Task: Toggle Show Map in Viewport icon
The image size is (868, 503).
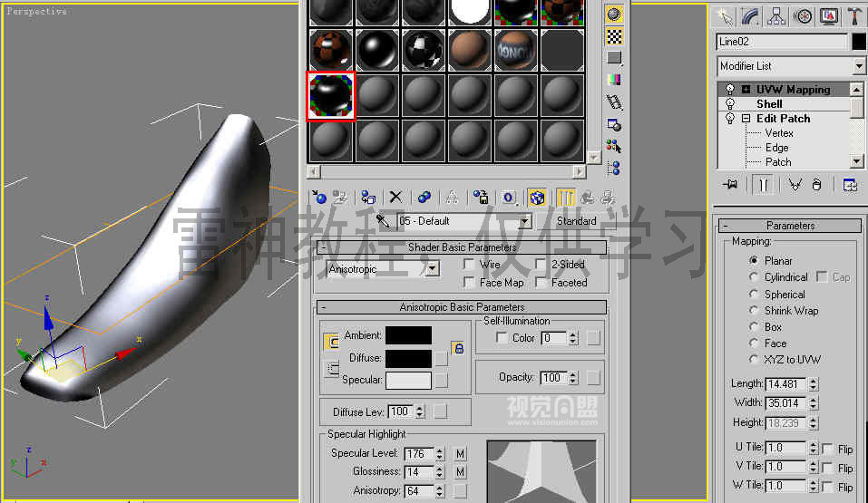Action: pyautogui.click(x=537, y=197)
